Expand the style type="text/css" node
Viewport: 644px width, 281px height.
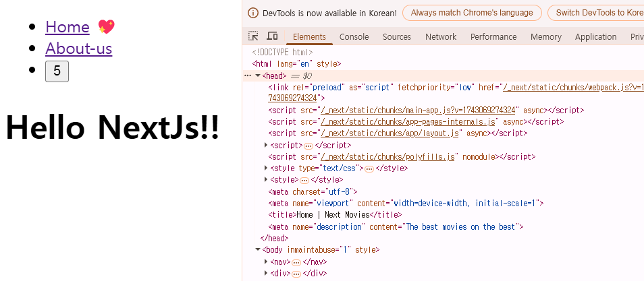pyautogui.click(x=266, y=168)
